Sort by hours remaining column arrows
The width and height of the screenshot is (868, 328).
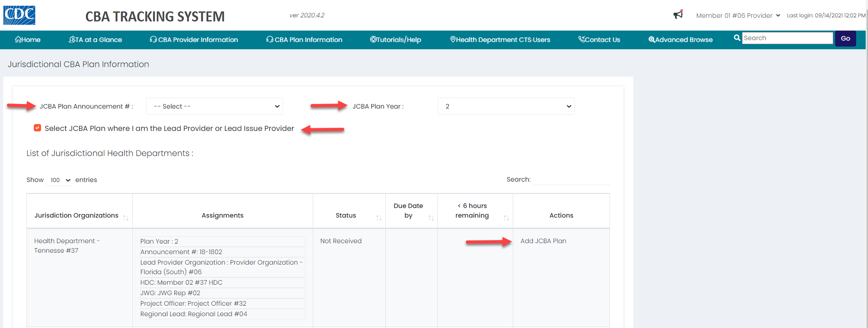point(506,218)
